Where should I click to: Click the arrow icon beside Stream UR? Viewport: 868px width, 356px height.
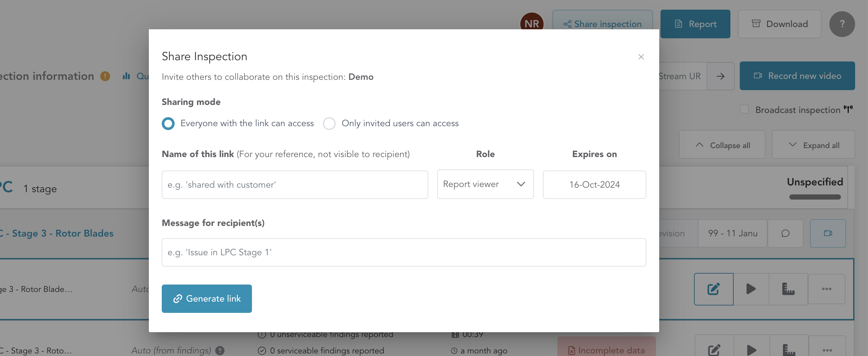pyautogui.click(x=720, y=76)
